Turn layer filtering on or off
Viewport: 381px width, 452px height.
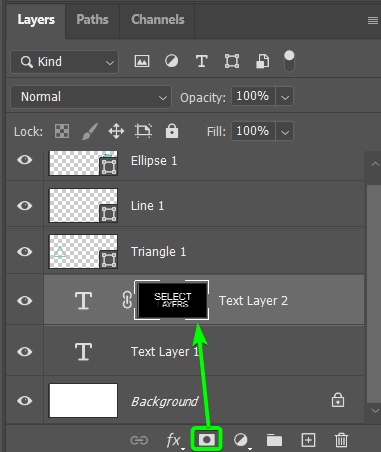(289, 61)
